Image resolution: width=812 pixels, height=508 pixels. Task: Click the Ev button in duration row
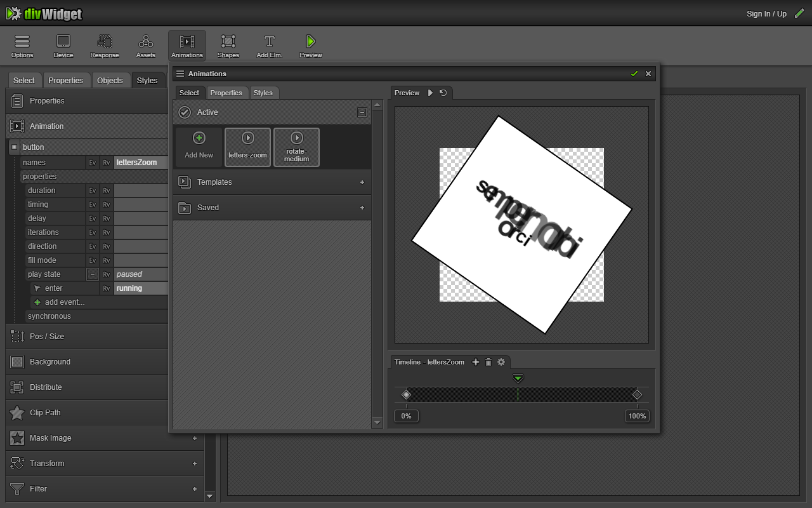(93, 190)
